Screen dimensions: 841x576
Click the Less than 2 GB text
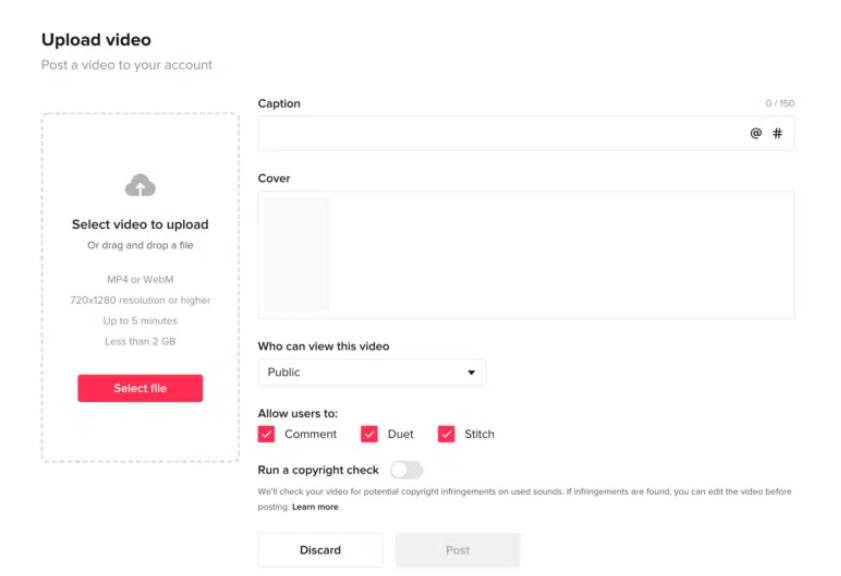pyautogui.click(x=140, y=342)
